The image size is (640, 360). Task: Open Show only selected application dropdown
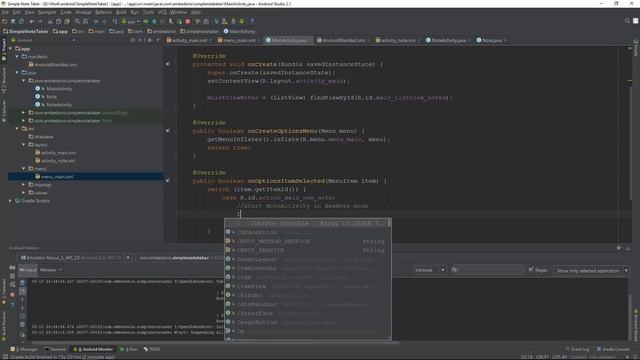tap(592, 271)
